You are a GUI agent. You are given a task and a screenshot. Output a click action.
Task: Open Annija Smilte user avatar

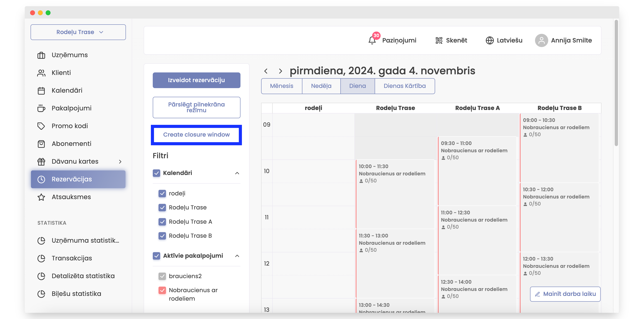click(541, 40)
